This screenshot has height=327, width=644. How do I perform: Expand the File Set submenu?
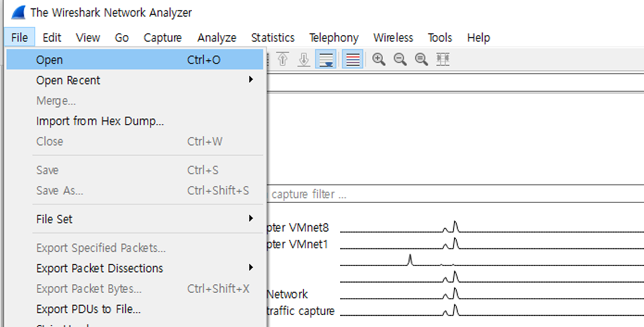(x=135, y=219)
